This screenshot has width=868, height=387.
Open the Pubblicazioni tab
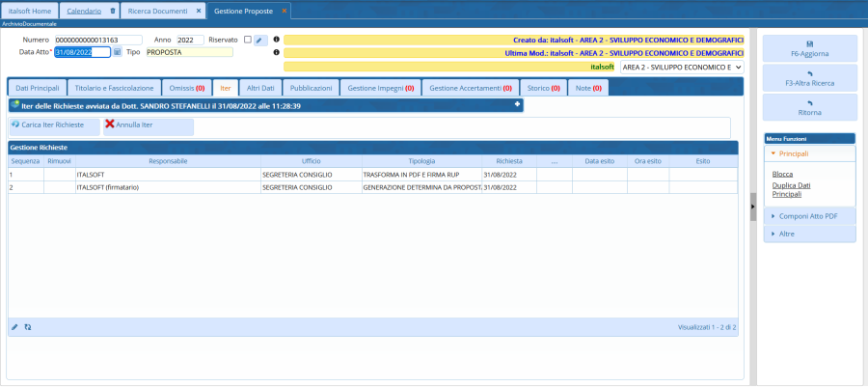pos(312,87)
